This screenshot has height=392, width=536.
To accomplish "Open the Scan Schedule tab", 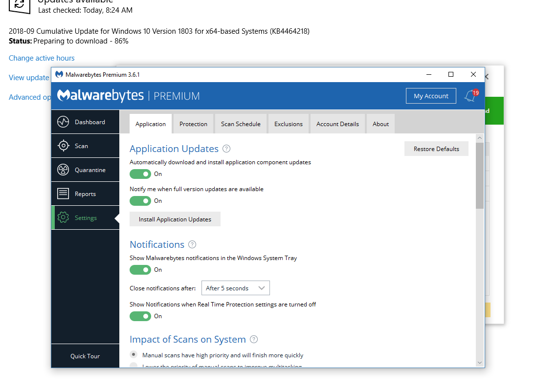I will (x=241, y=124).
